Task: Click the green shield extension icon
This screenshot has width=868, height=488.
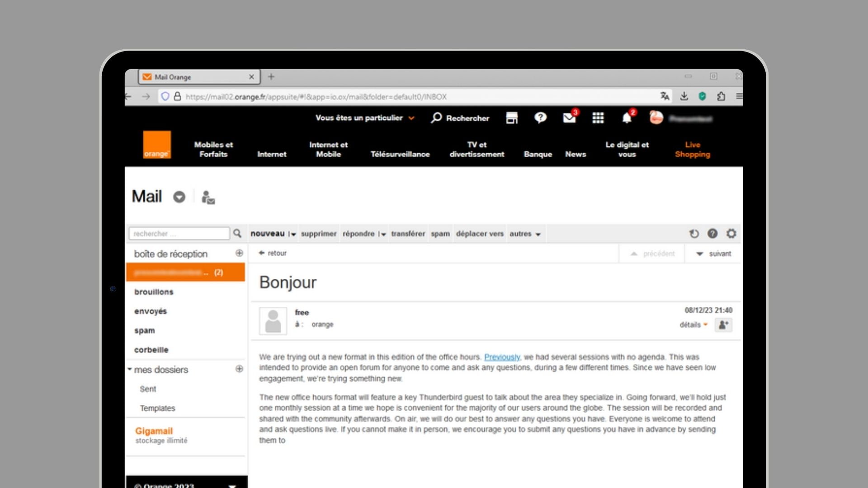Action: 702,96
